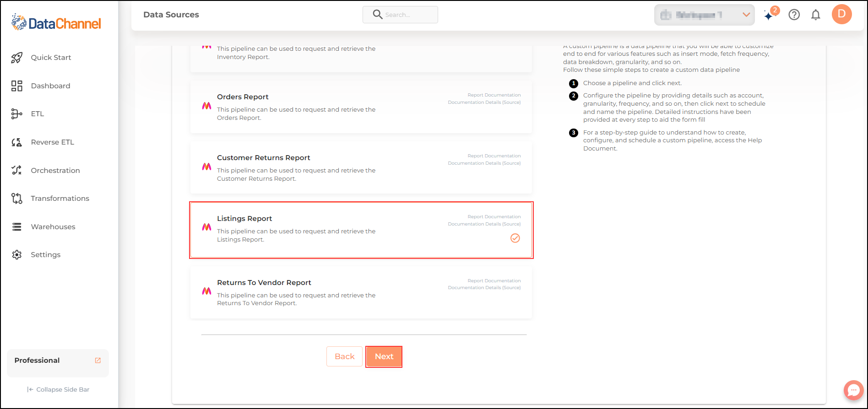Collapse the side bar
Screen dimensions: 868x409
[x=58, y=390]
